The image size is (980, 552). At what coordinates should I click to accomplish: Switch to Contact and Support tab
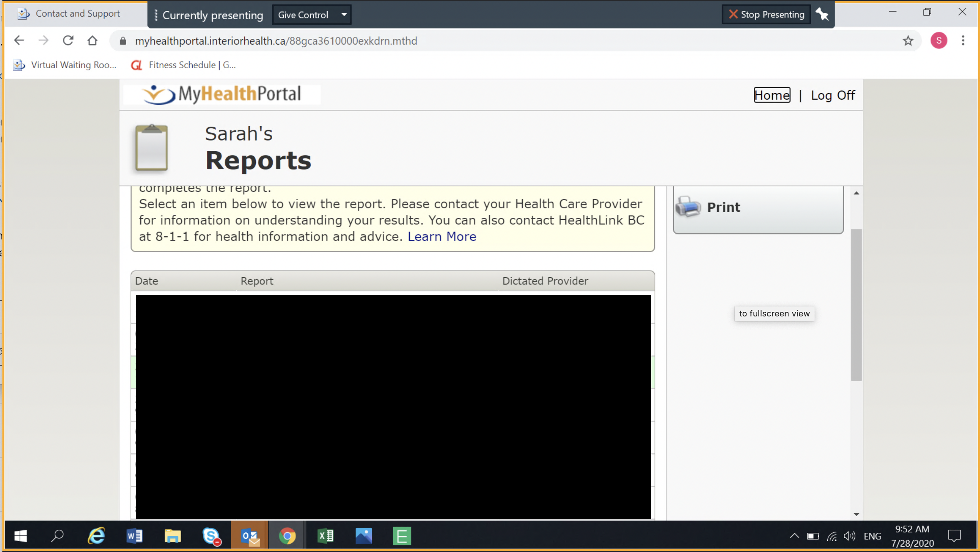77,14
